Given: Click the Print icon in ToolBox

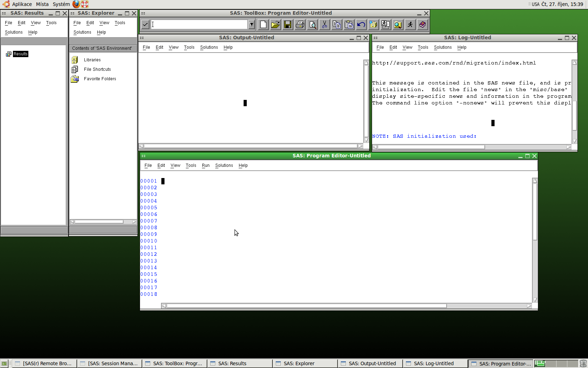Looking at the screenshot, I should pos(300,25).
